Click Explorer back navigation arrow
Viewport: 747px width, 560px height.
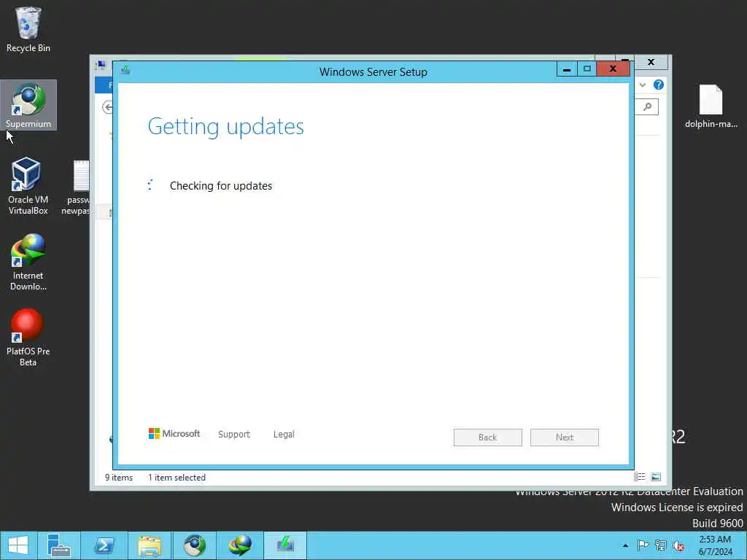(108, 107)
